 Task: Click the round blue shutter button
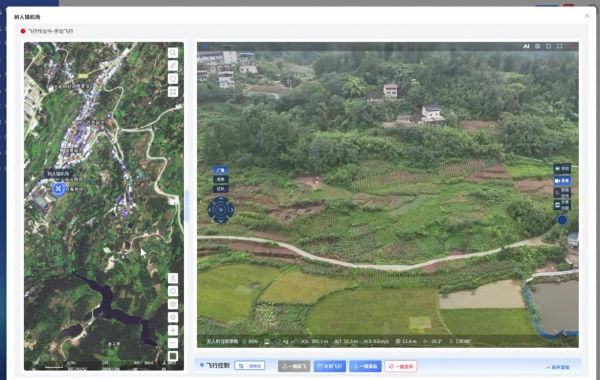tap(562, 220)
